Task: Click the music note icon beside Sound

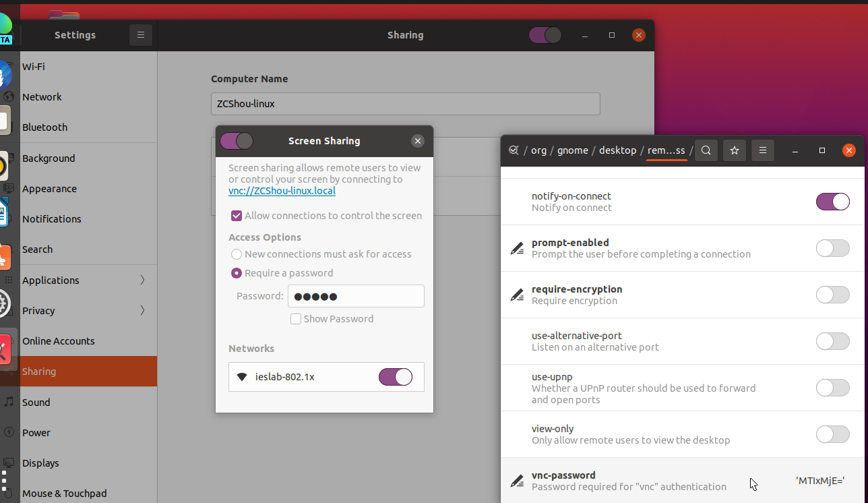Action: coord(9,402)
